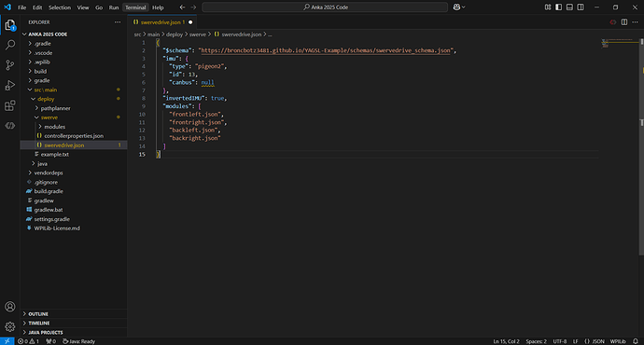Open editor More Actions ellipsis
This screenshot has height=345, width=644.
coord(635,22)
